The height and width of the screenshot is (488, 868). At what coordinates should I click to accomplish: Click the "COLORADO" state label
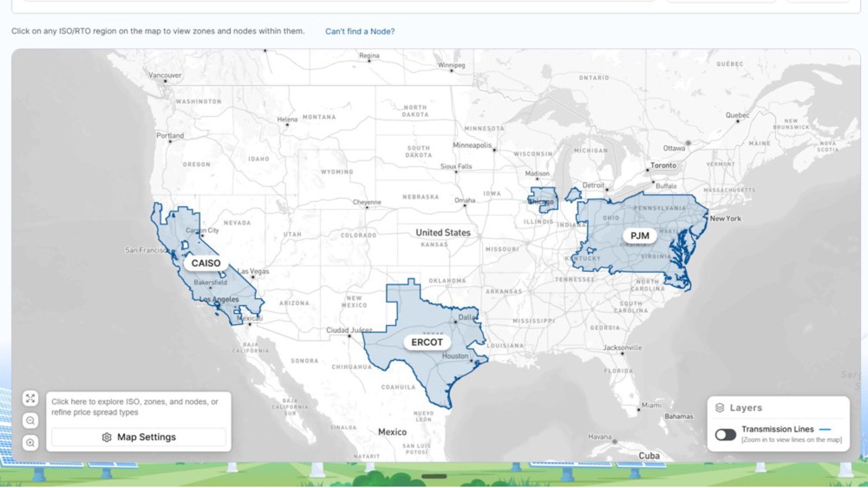coord(358,235)
